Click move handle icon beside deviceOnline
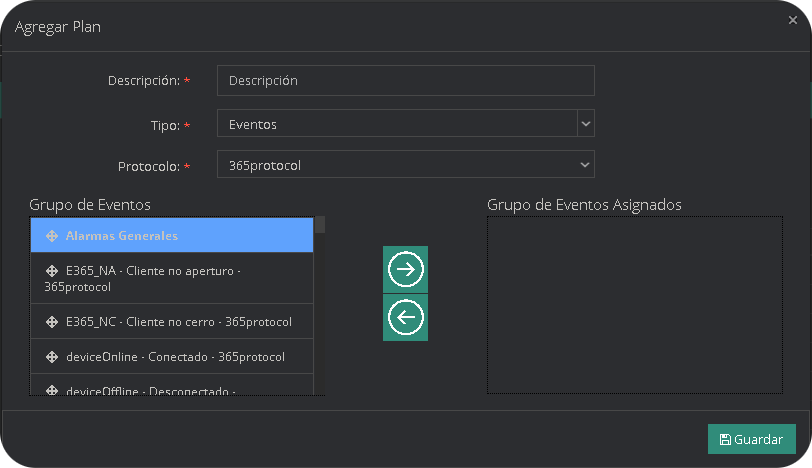 pyautogui.click(x=52, y=357)
